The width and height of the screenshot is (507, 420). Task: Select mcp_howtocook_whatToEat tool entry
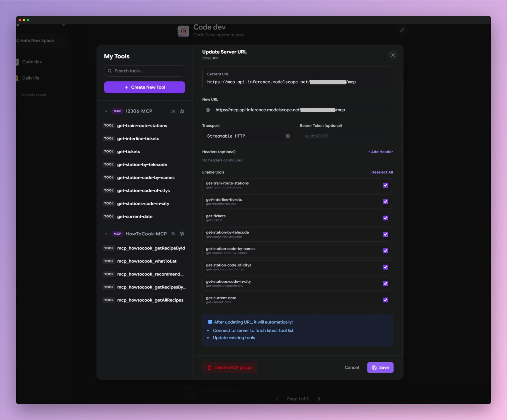click(147, 261)
